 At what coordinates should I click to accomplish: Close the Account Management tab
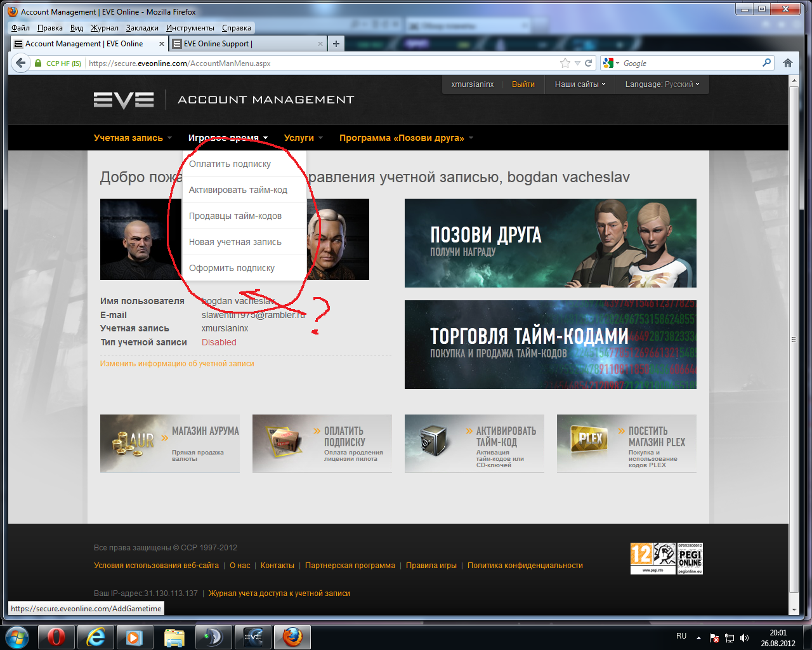pos(162,44)
